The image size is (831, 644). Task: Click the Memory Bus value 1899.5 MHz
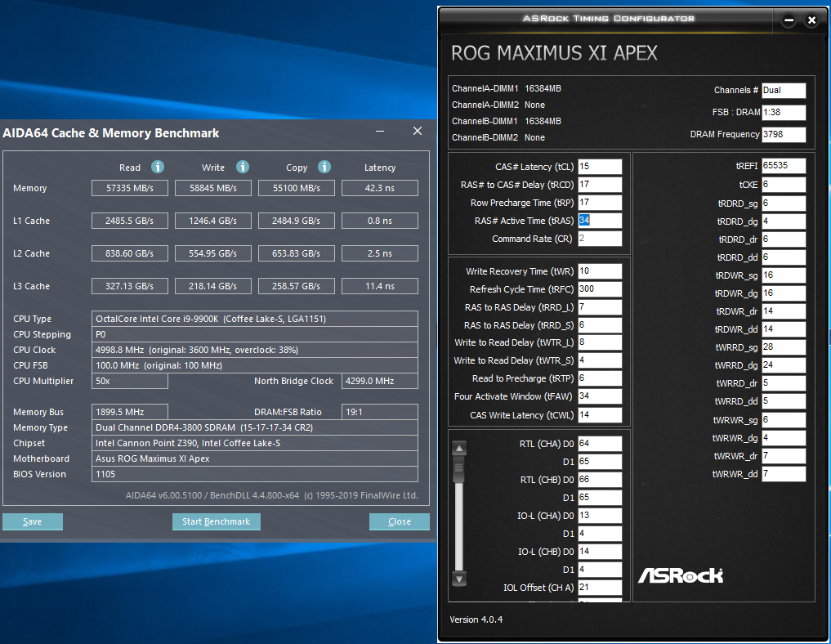[x=130, y=412]
